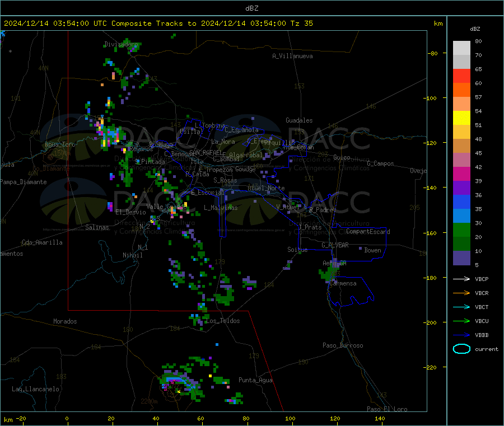
Task: Click the G_Campos place label
Action: click(x=380, y=163)
